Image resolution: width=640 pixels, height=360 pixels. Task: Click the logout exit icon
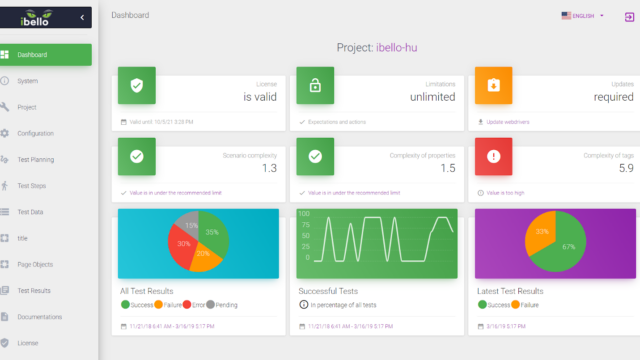tap(629, 17)
